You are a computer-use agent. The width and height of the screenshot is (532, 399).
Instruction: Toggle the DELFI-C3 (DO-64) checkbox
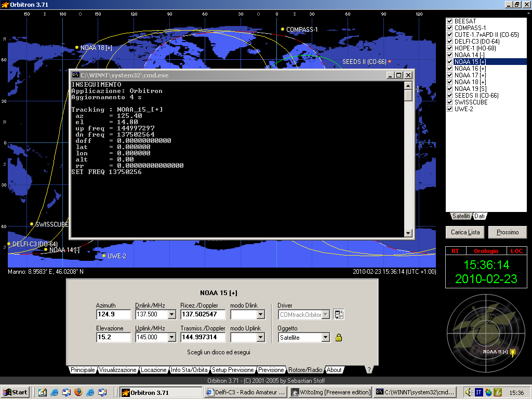449,42
